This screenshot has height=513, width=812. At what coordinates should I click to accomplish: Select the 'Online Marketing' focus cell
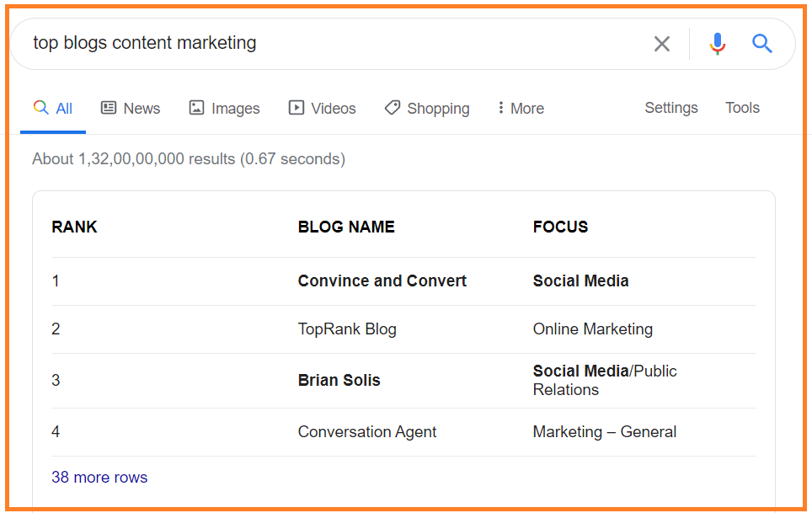[x=593, y=329]
